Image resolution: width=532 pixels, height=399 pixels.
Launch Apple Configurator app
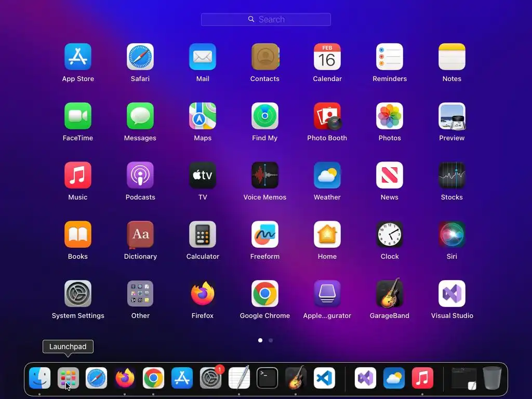pyautogui.click(x=327, y=294)
